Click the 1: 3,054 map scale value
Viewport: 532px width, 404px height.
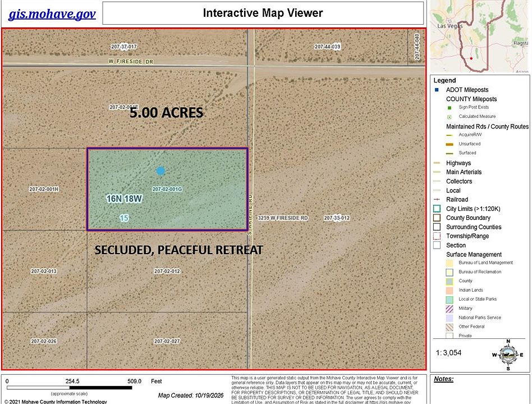[448, 353]
